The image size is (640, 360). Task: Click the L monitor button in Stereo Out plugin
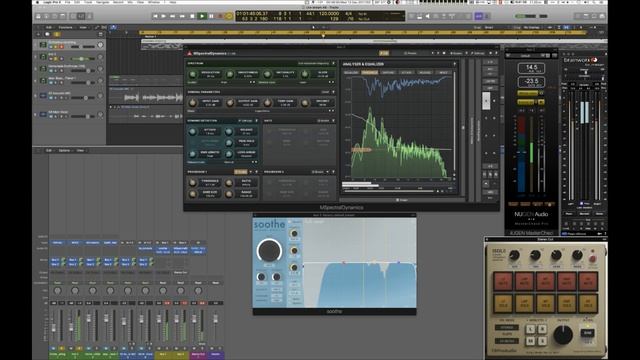(531, 329)
